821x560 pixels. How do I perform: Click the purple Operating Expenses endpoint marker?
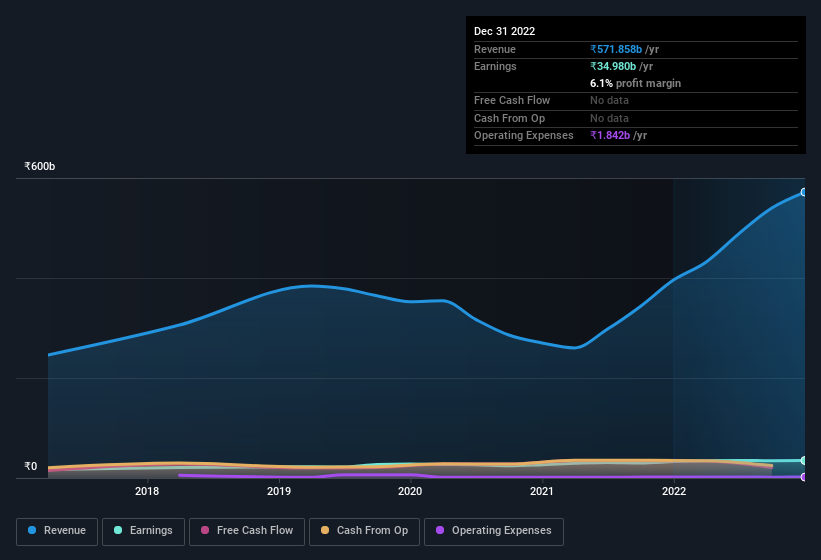pos(804,477)
